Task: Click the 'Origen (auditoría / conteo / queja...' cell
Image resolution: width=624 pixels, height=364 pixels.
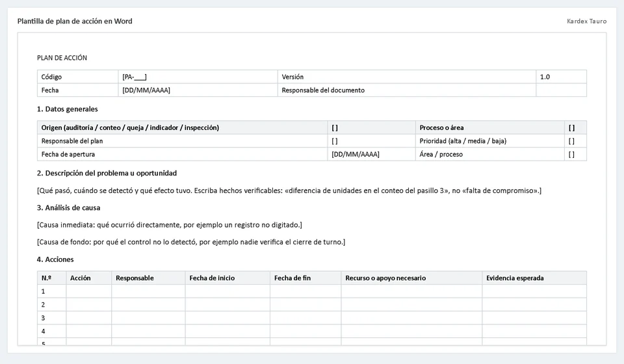Action: click(182, 127)
